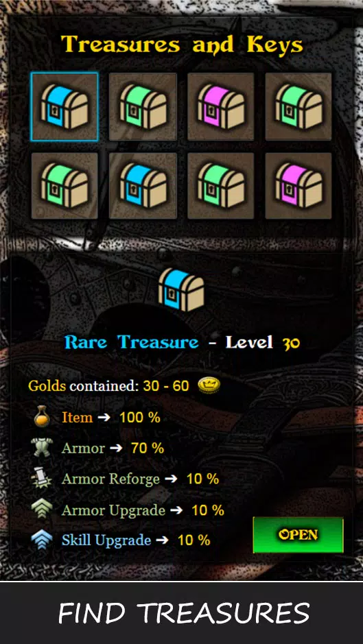Click the blue Skill Upgrade chevrons icon
363x644 pixels.
pyautogui.click(x=42, y=540)
